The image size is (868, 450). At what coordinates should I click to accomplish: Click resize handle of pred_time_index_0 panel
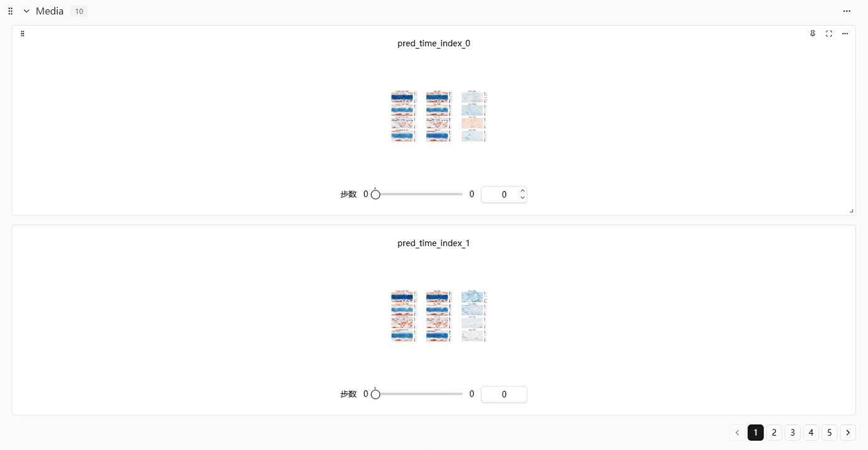click(851, 211)
